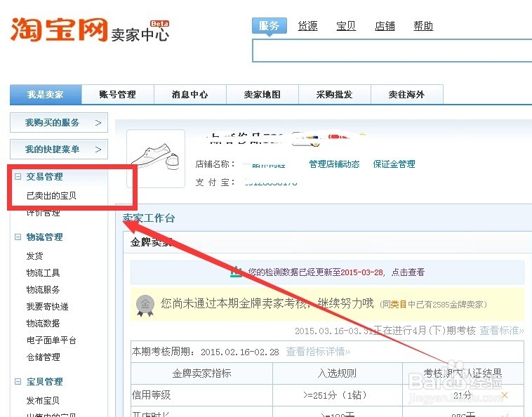This screenshot has width=532, height=417.
Task: Click the 信用等级 table cell
Action: click(201, 395)
